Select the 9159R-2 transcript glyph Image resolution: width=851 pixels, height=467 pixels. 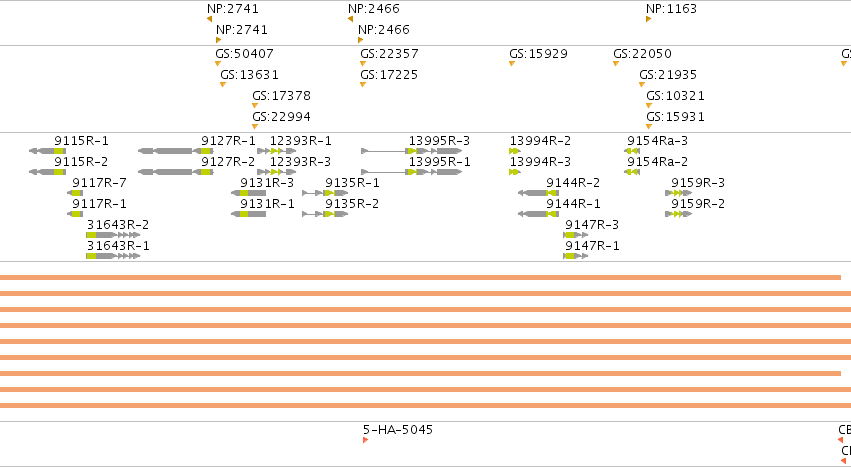click(678, 214)
